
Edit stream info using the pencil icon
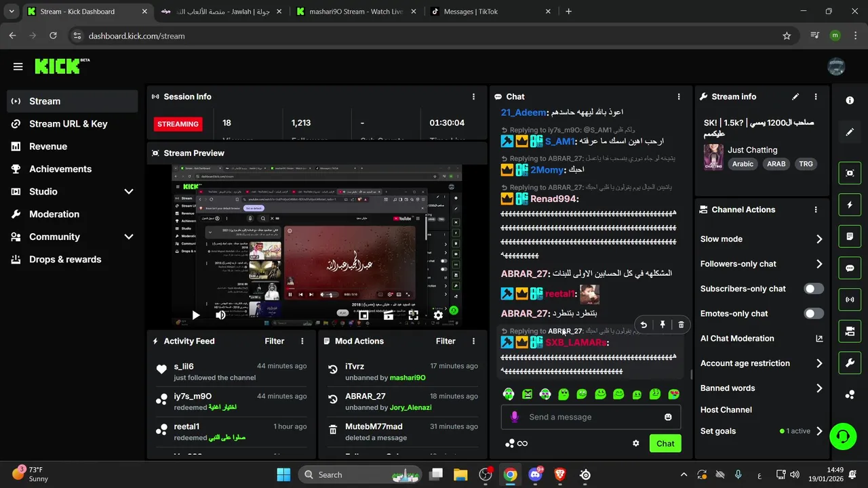pyautogui.click(x=795, y=97)
